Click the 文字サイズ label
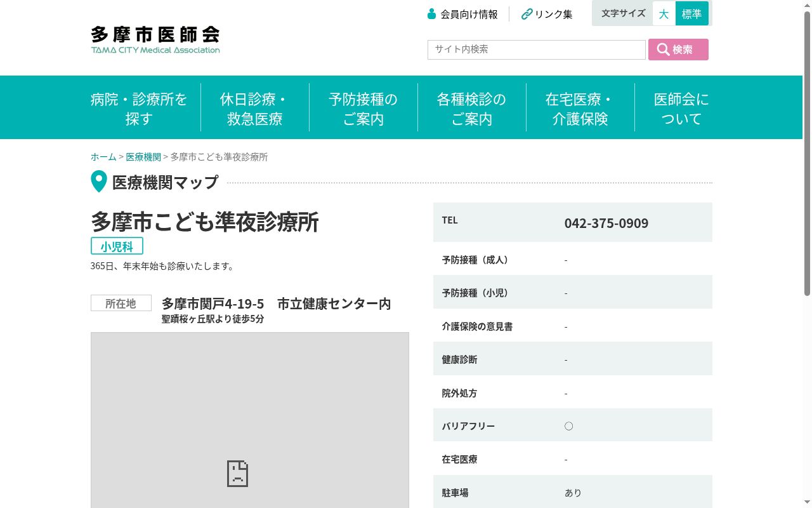Screen dimensions: 812x508 (624, 13)
